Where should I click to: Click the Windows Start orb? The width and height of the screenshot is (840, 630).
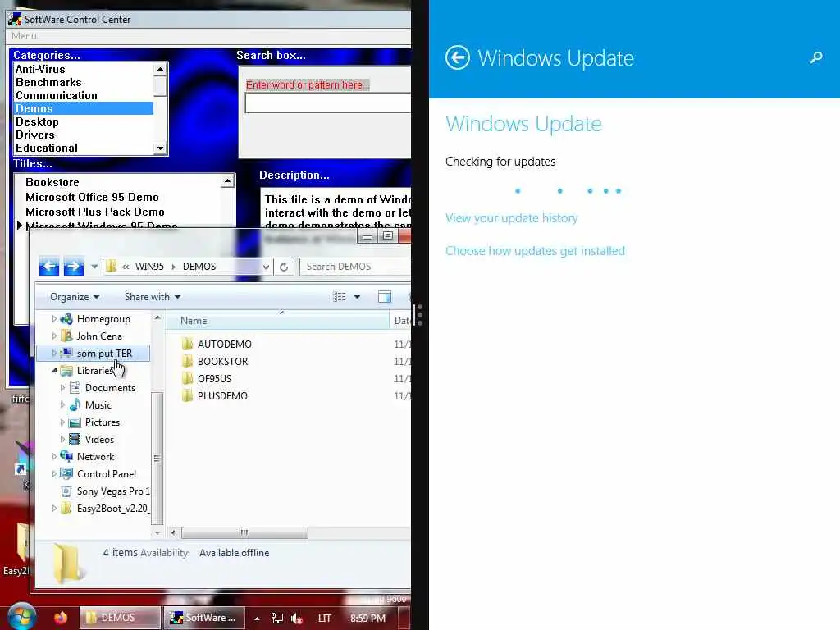pyautogui.click(x=21, y=617)
